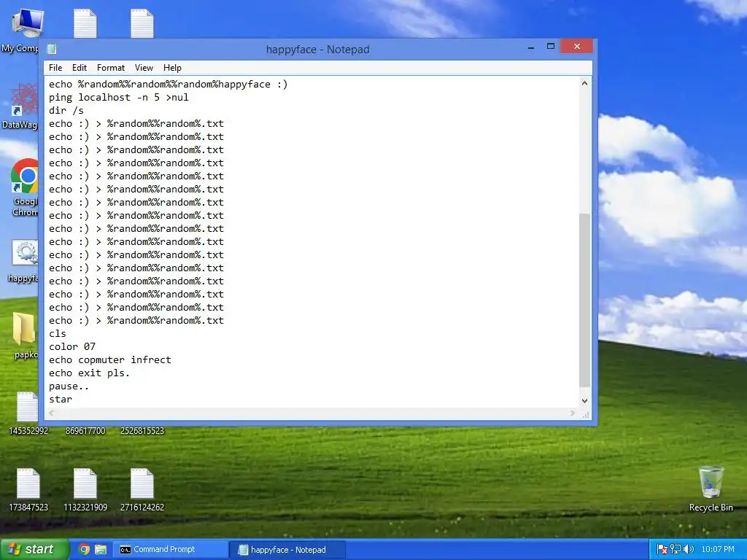Click the Start button
Screen dimensions: 747x560
[x=34, y=550]
